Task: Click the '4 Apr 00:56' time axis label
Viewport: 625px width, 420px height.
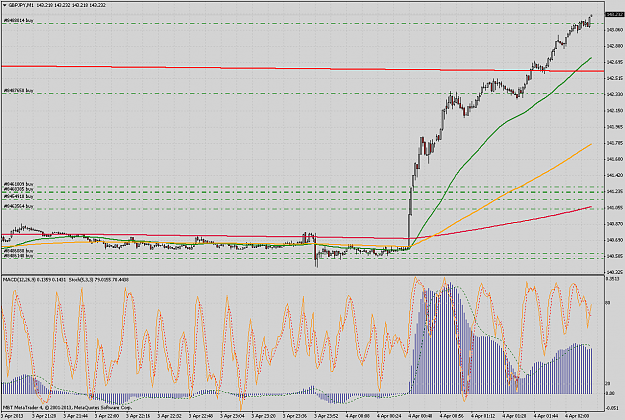Action: (452, 416)
